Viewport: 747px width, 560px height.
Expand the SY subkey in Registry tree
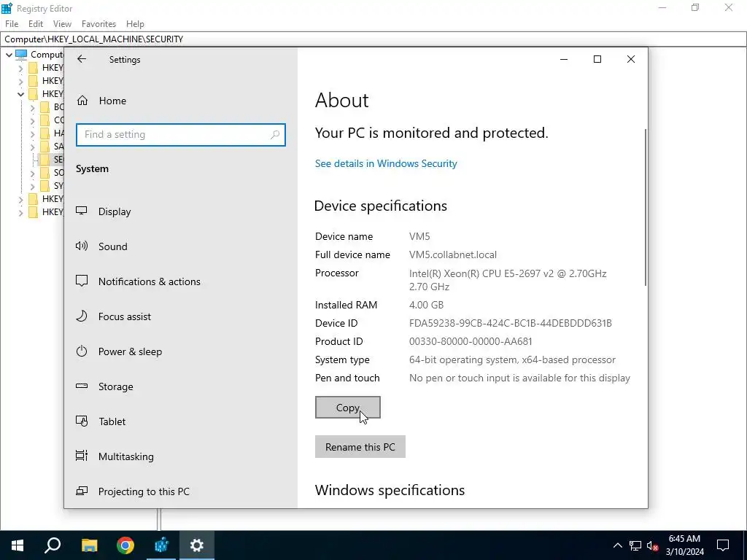click(x=32, y=186)
